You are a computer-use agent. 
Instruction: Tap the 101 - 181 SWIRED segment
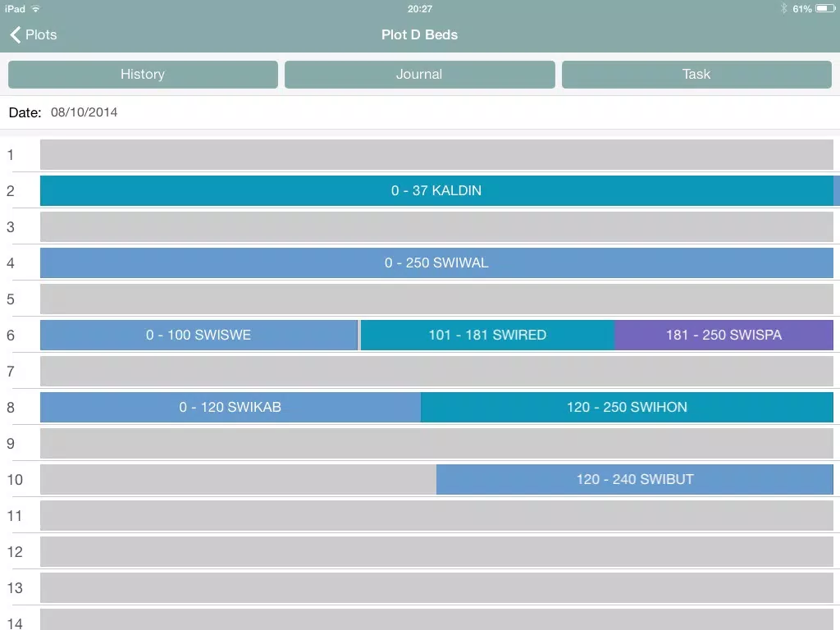487,335
